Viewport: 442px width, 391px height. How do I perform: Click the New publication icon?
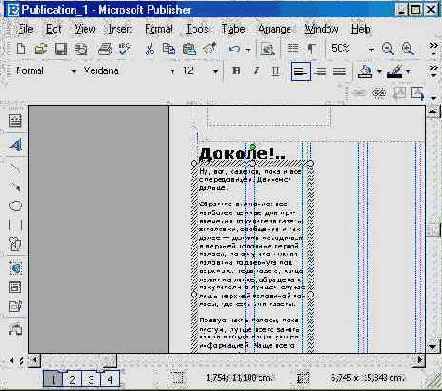click(x=21, y=49)
